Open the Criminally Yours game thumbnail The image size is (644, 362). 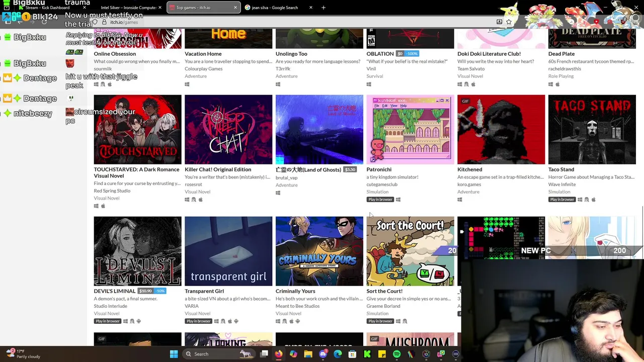click(x=319, y=251)
